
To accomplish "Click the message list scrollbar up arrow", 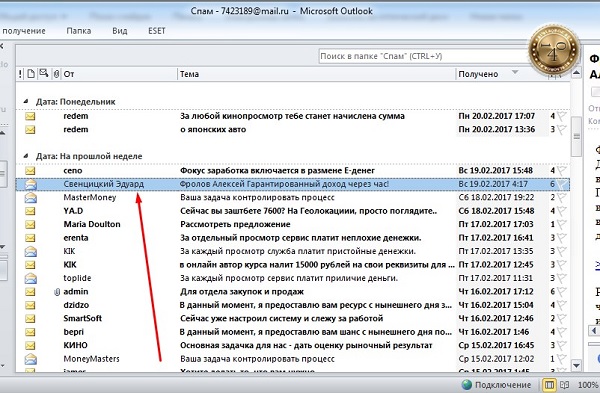I will (577, 73).
